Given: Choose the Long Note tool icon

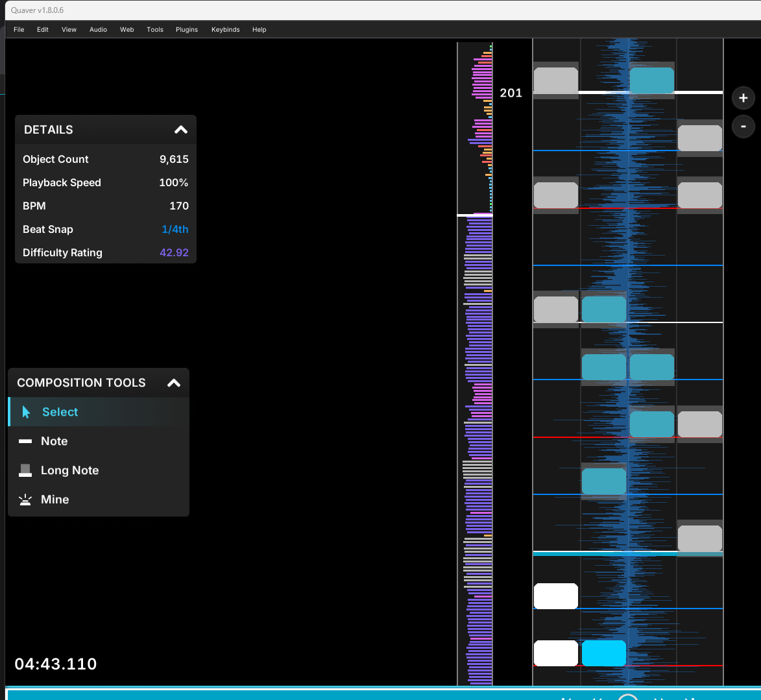Looking at the screenshot, I should coord(25,470).
